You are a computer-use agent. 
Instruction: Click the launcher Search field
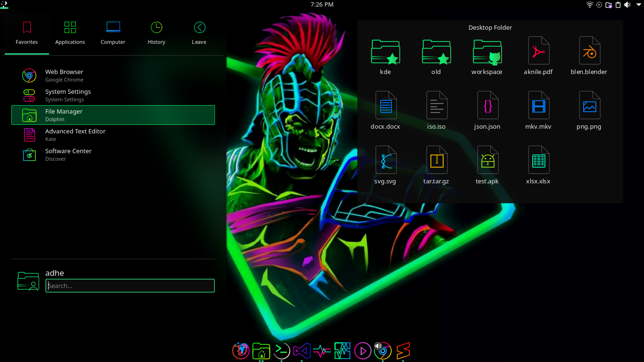point(130,286)
